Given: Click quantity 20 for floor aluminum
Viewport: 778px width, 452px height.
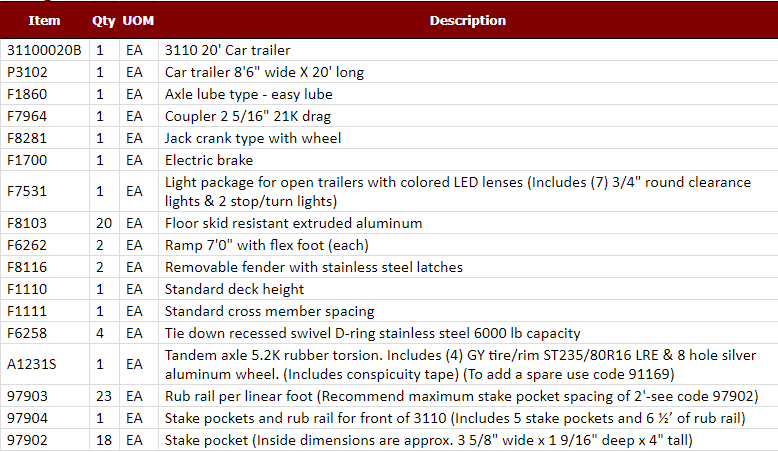Looking at the screenshot, I should (104, 223).
